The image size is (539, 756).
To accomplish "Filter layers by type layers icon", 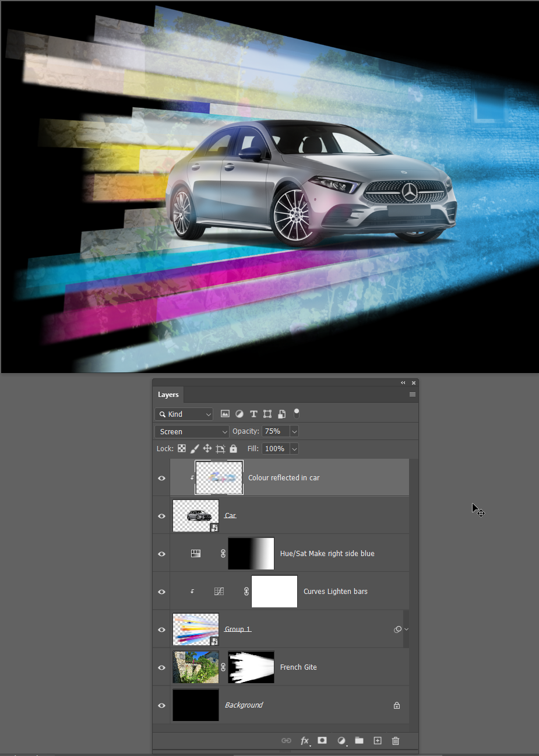I will [x=253, y=413].
